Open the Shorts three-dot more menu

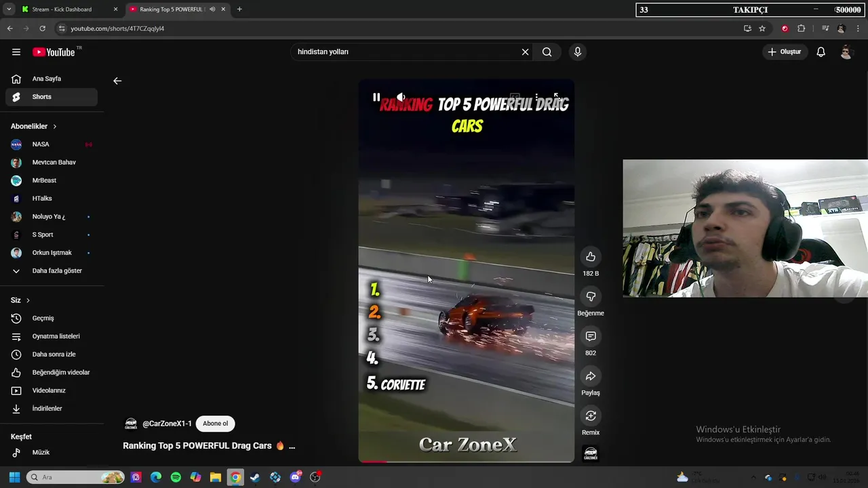536,98
